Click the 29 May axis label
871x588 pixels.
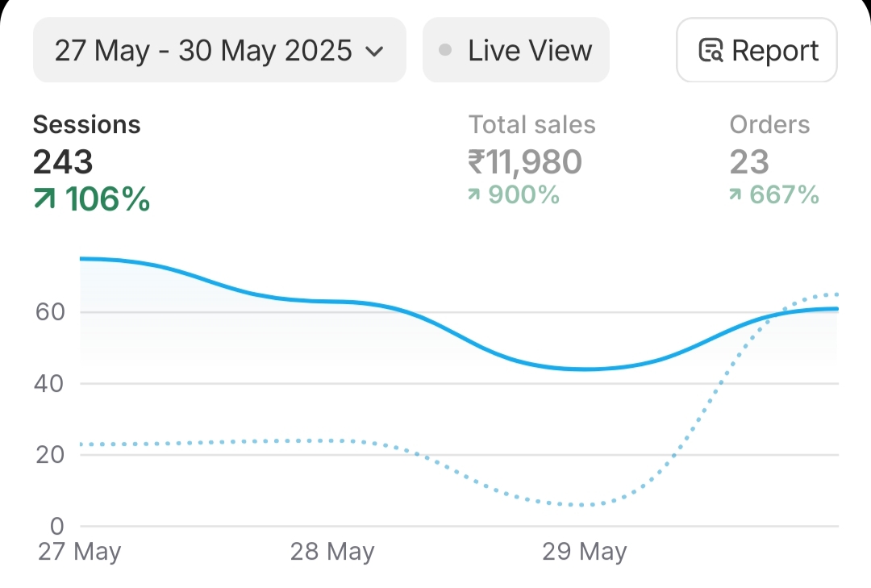pos(585,553)
